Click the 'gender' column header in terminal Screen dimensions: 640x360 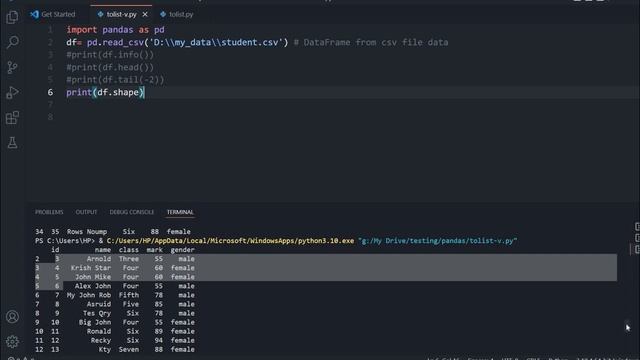pyautogui.click(x=182, y=250)
